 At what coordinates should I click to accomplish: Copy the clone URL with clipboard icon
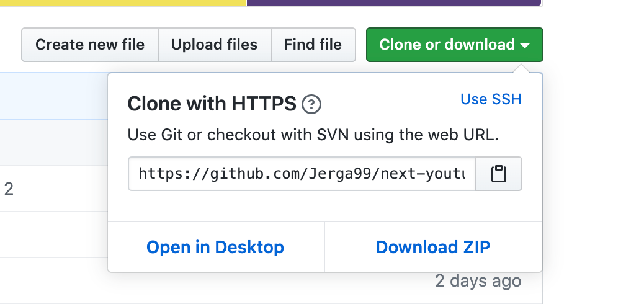498,174
